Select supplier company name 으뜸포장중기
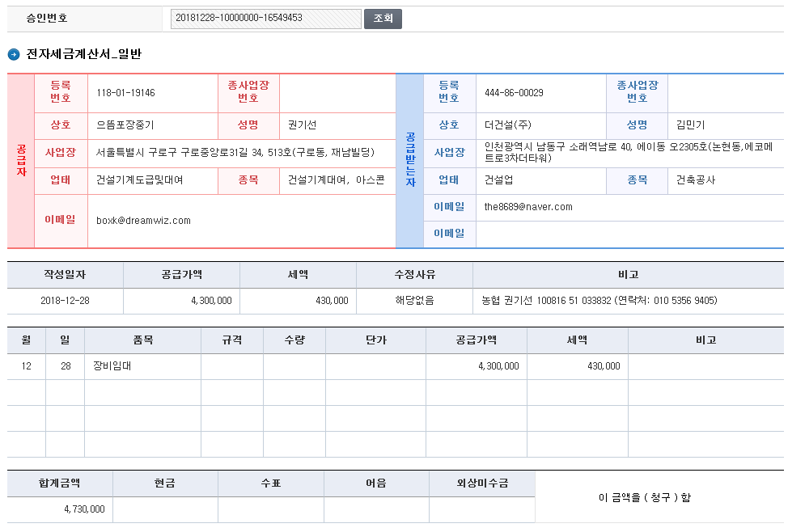 (125, 125)
